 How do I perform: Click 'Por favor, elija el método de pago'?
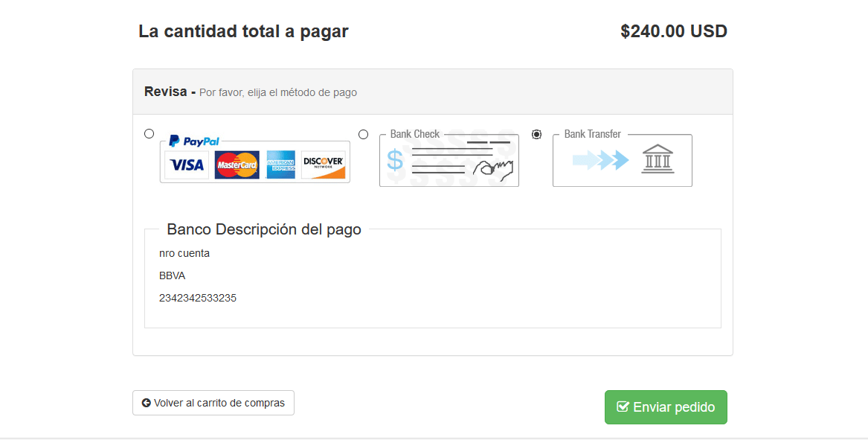[278, 92]
